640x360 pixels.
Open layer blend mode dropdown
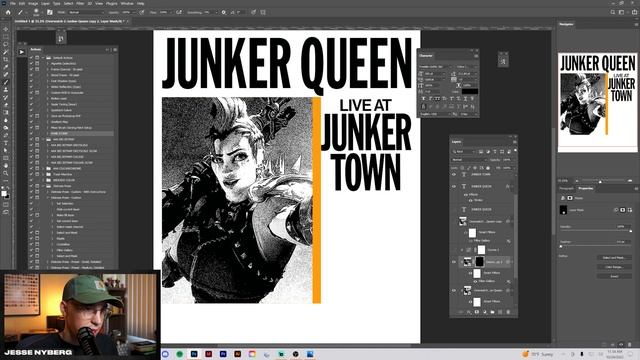[469, 160]
